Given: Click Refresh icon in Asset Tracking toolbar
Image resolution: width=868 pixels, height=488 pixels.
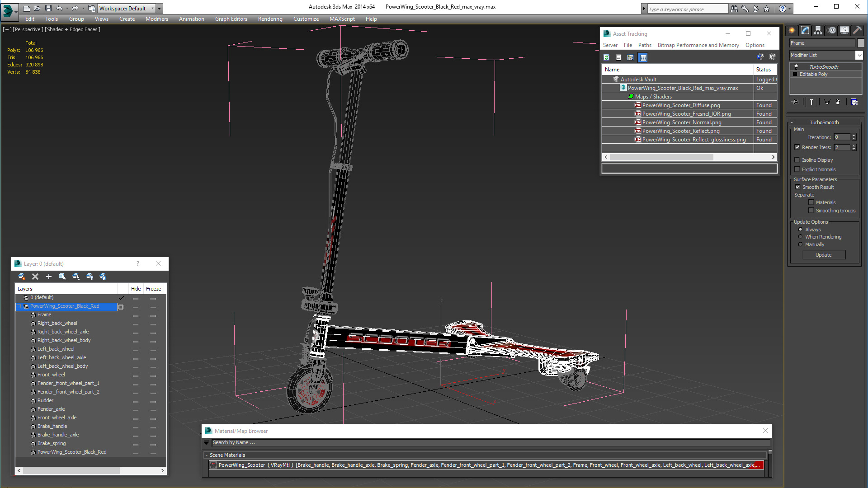Looking at the screenshot, I should click(x=607, y=57).
